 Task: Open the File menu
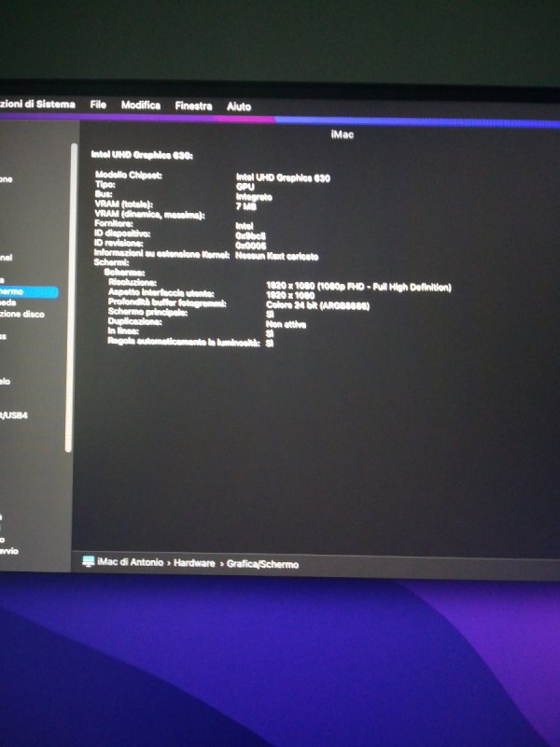98,105
